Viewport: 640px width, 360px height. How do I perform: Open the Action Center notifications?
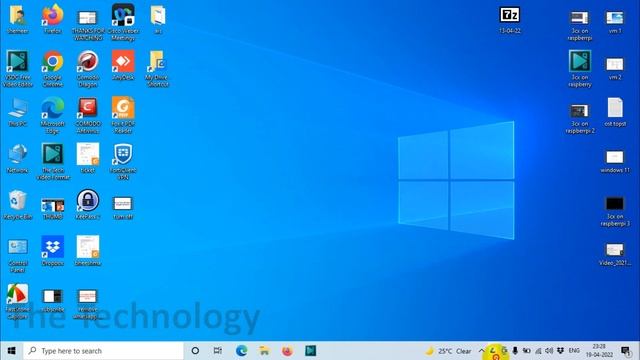(625, 351)
